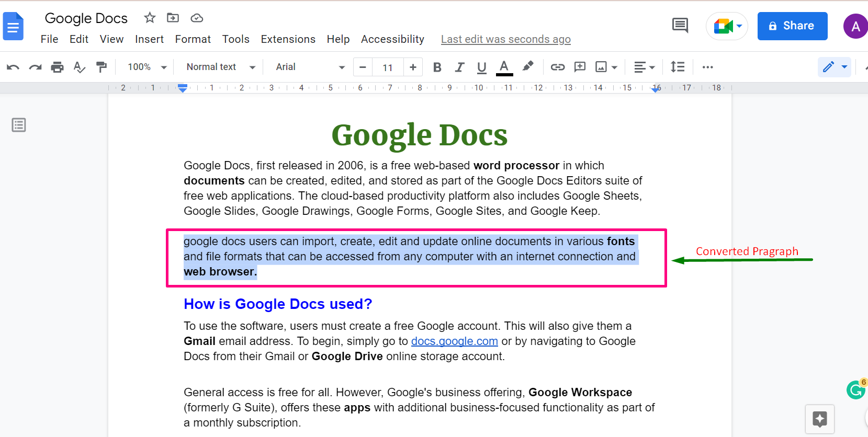Activate the paint format tool

tap(102, 67)
